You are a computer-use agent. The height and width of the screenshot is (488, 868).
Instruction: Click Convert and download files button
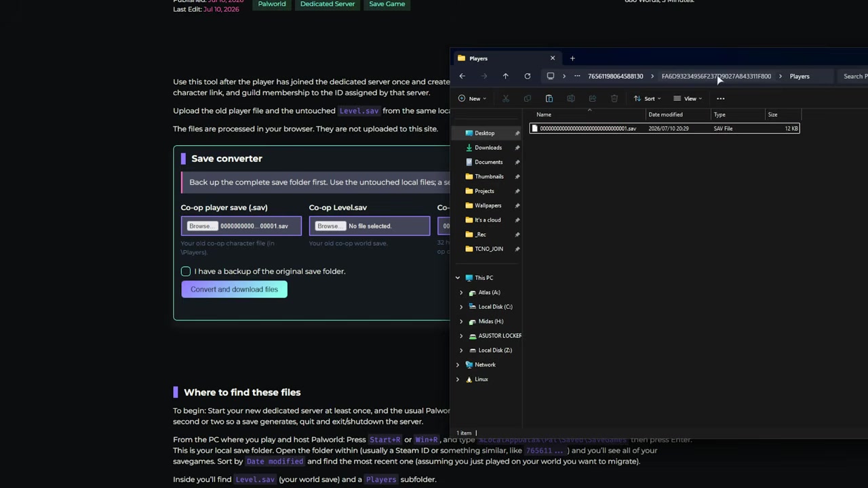tap(234, 289)
